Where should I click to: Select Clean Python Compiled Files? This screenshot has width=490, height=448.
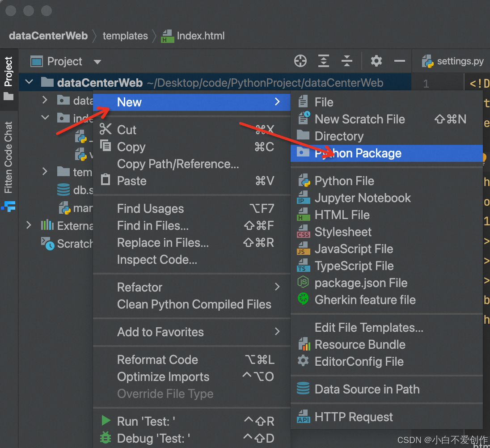click(191, 304)
